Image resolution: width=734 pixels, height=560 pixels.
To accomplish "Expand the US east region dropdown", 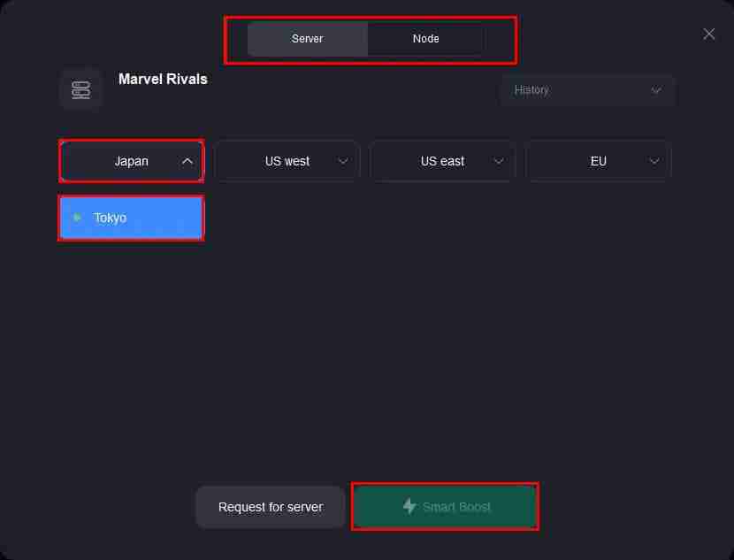I will (442, 161).
